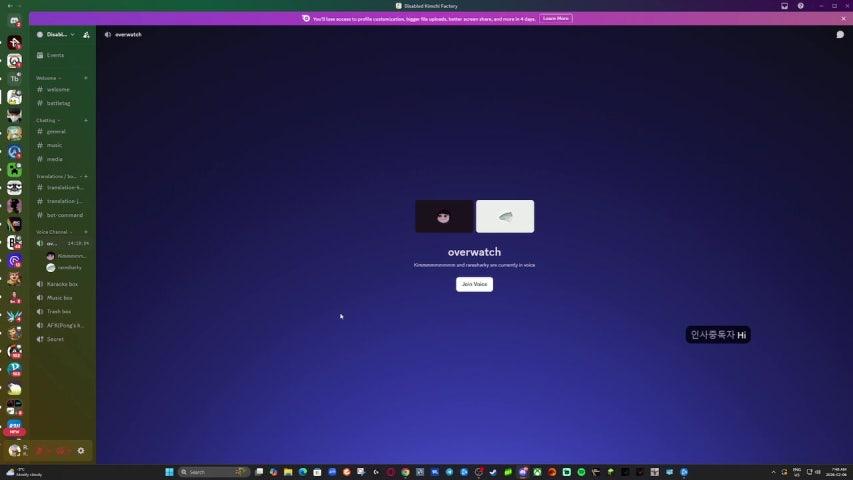Select the Trash box voice channel
Screen dimensions: 853x480
pos(62,311)
